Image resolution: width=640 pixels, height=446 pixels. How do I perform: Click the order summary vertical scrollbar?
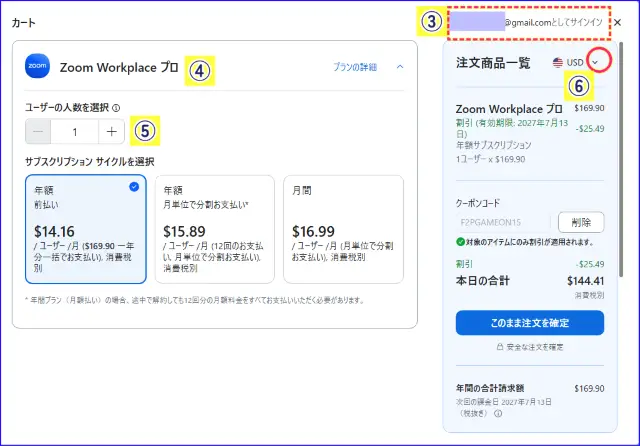point(621,159)
